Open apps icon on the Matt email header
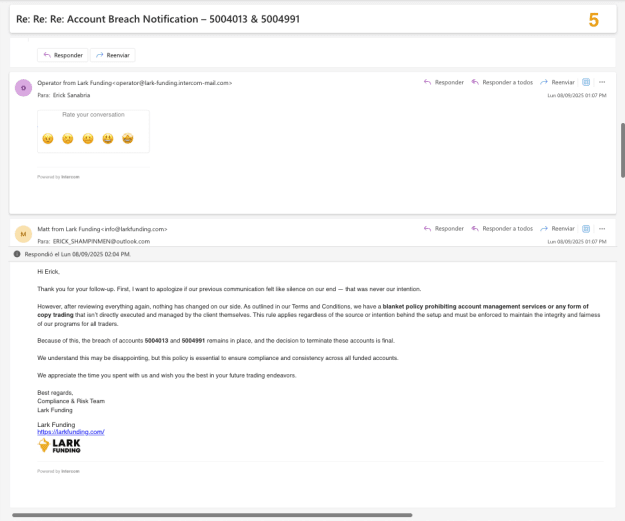 [x=586, y=228]
